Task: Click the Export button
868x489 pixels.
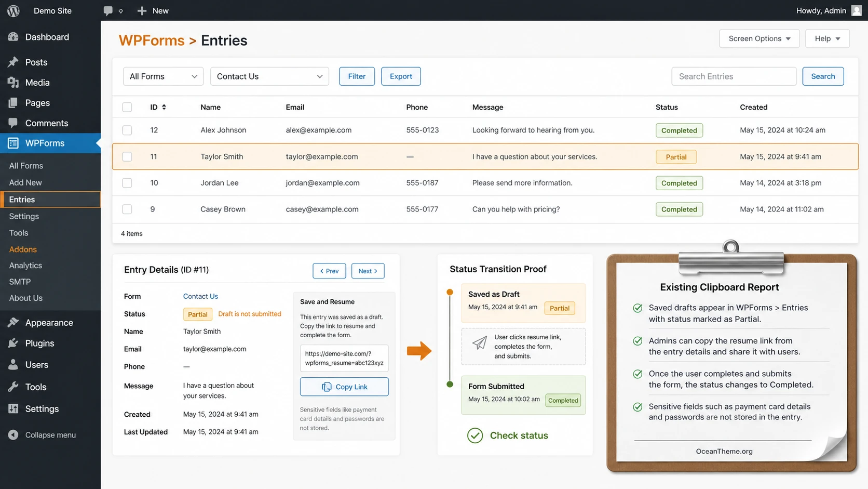Action: pyautogui.click(x=401, y=76)
